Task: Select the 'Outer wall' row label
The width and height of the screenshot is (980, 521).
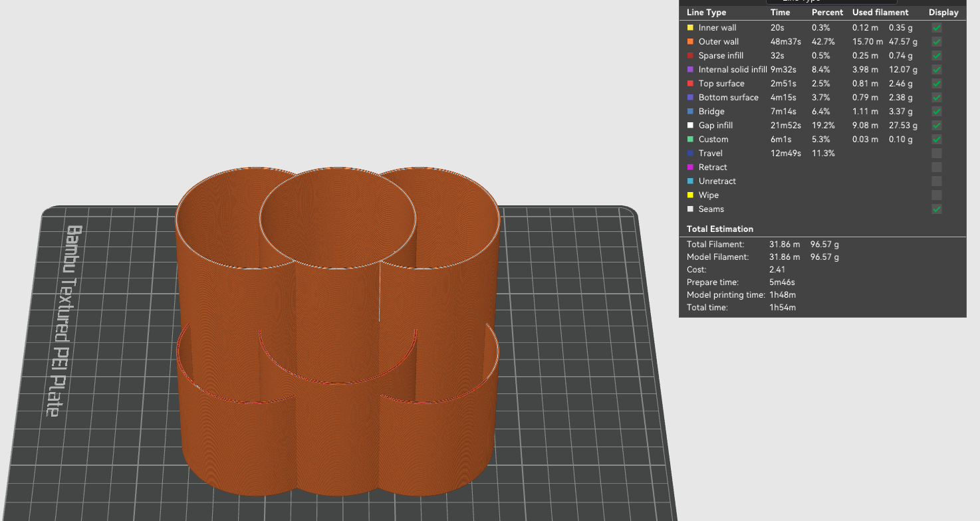Action: click(719, 42)
